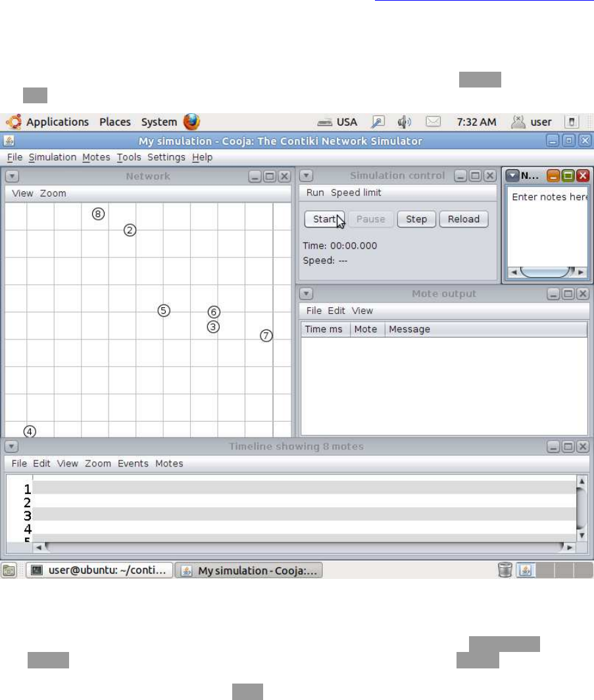Select mote 7 in the Network view
Screen dimensions: 594x700
pos(266,336)
